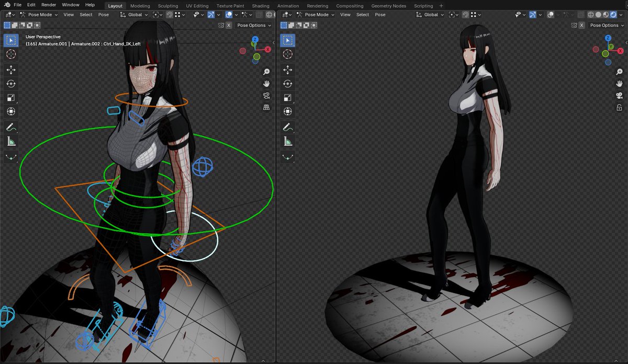Toggle X-axis mirror in left viewport

(x=229, y=25)
